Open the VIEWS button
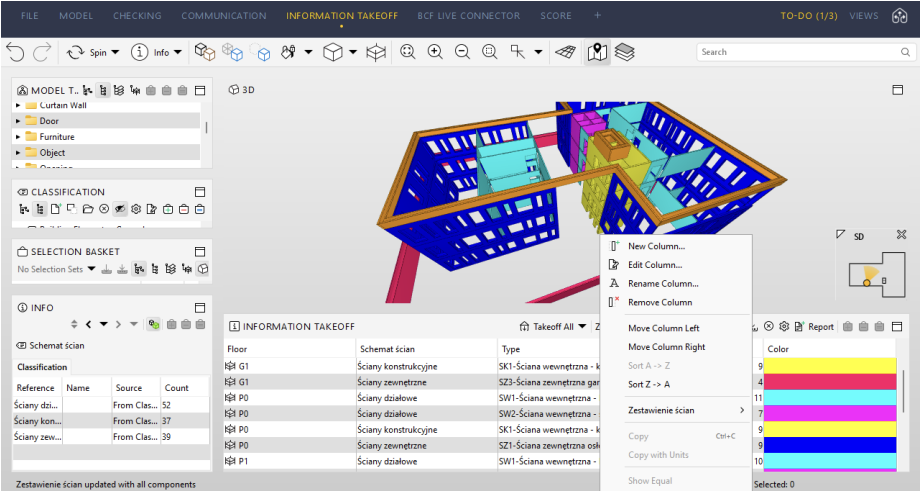 (x=863, y=16)
